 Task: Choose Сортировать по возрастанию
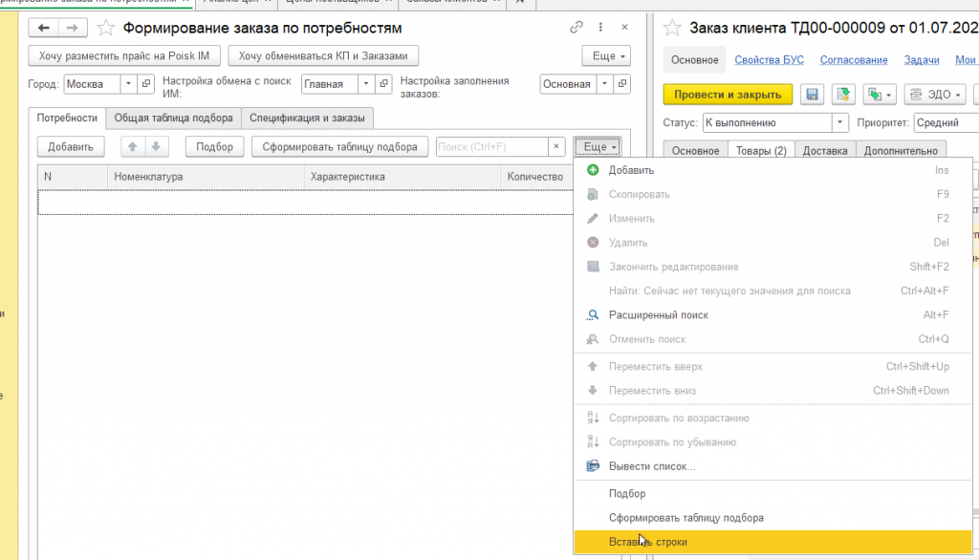tap(772, 418)
